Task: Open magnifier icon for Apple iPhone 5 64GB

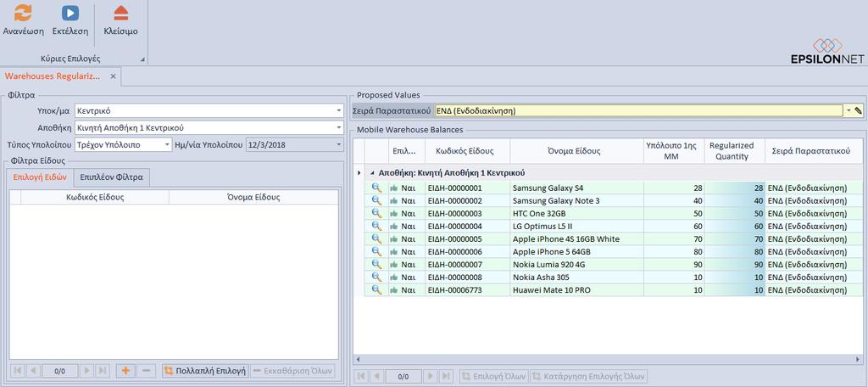Action: tap(376, 252)
